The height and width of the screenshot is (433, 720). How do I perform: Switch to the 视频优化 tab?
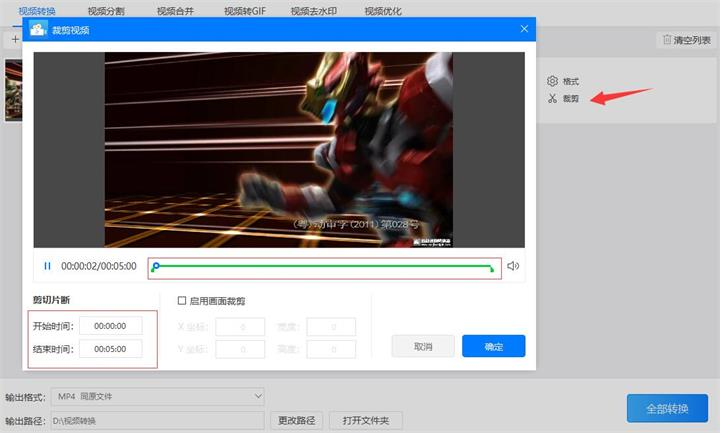coord(383,11)
